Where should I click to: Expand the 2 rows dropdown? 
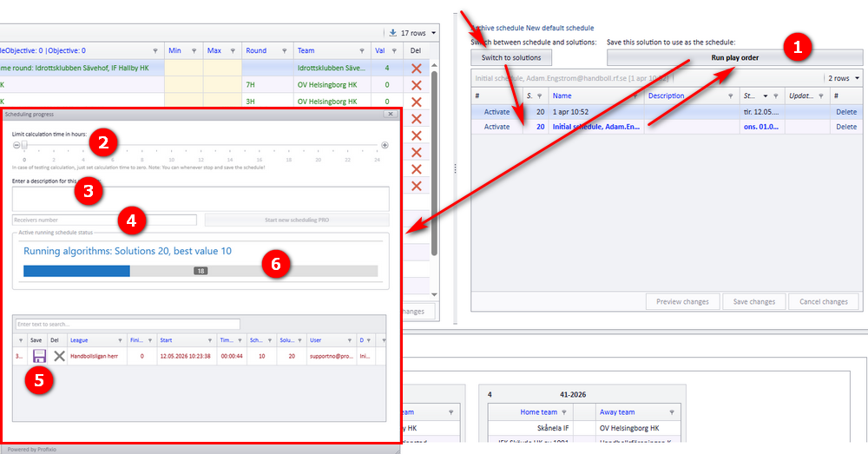[857, 78]
